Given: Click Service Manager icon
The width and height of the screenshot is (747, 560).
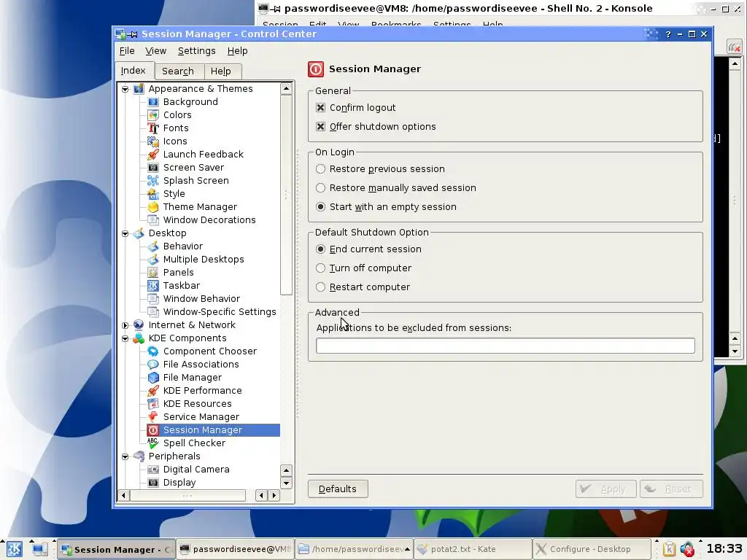Looking at the screenshot, I should pyautogui.click(x=153, y=416).
